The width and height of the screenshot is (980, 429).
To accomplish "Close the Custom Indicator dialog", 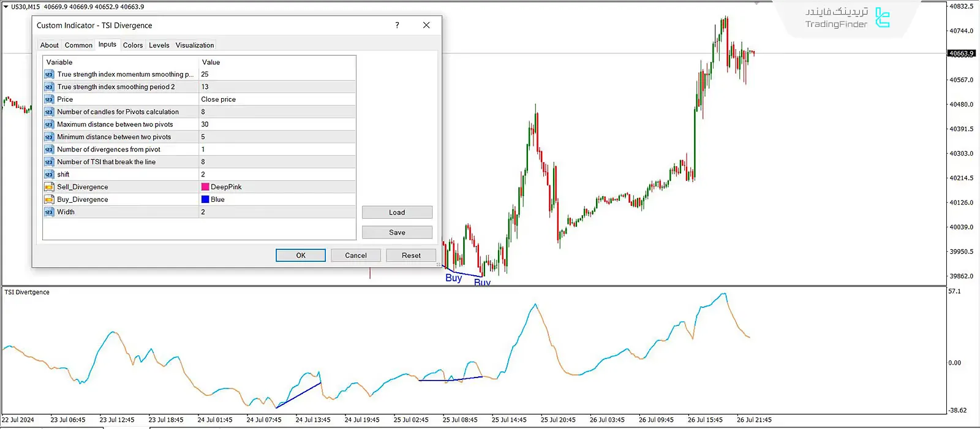I will point(426,25).
